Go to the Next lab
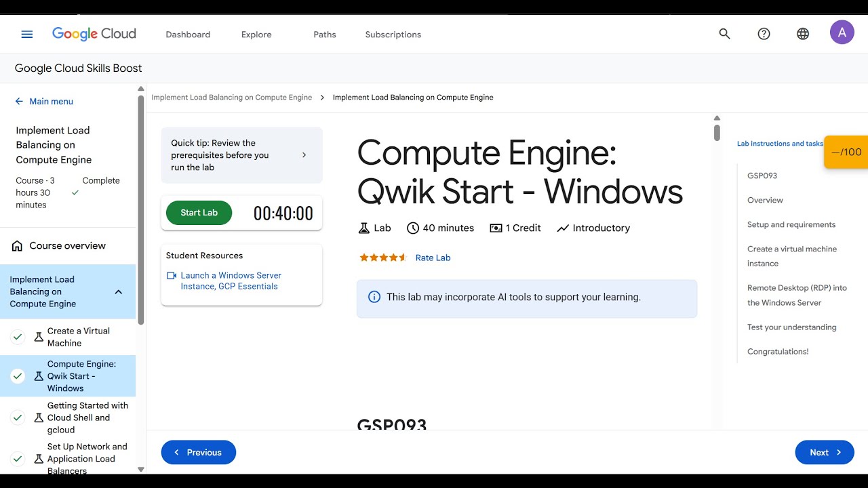Image resolution: width=868 pixels, height=488 pixels. point(825,453)
